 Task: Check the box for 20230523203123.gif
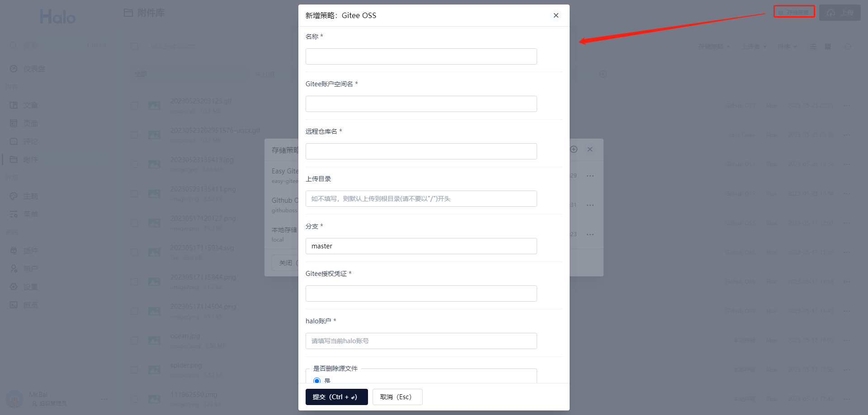[134, 106]
